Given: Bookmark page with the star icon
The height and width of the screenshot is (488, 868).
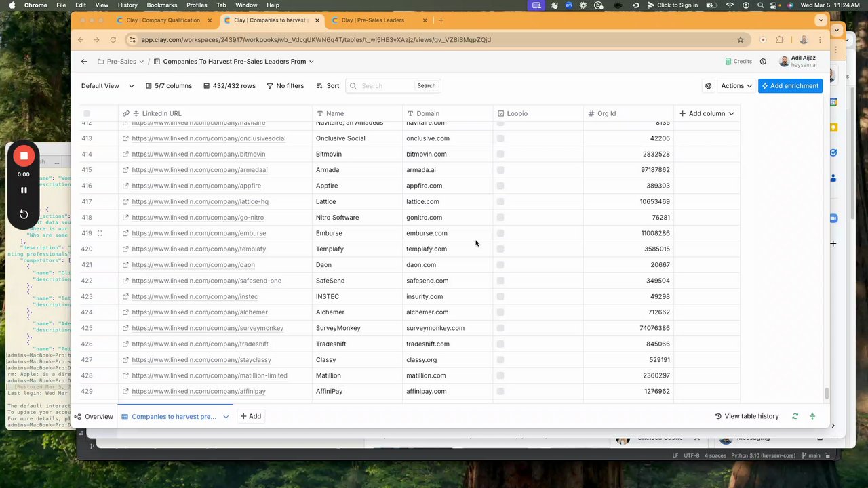Looking at the screenshot, I should [741, 40].
